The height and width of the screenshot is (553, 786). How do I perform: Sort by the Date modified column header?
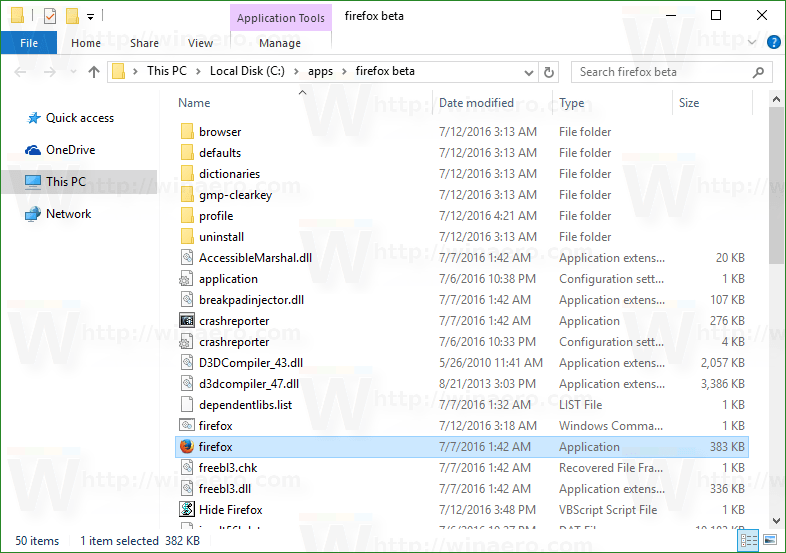pos(476,103)
